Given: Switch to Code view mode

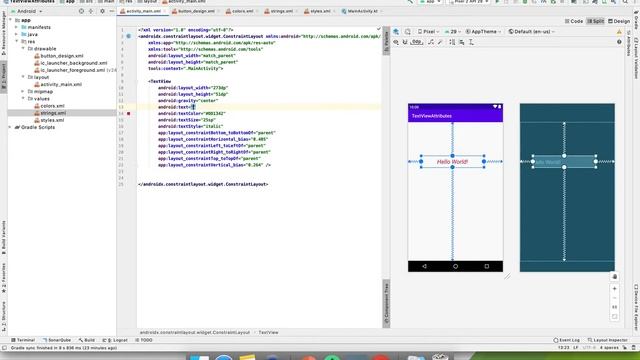Looking at the screenshot, I should tap(573, 21).
